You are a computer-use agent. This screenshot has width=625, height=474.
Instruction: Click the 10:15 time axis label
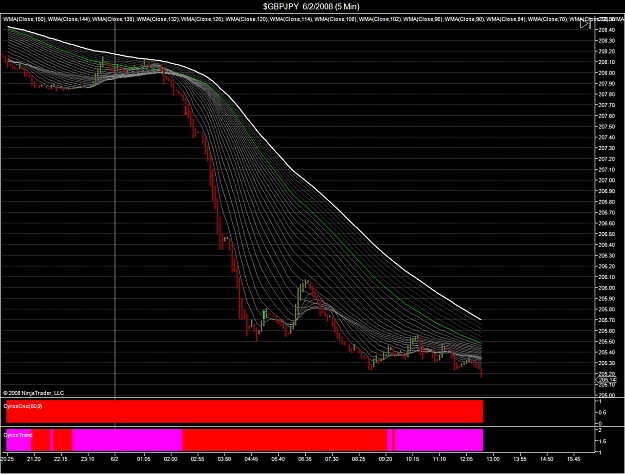(412, 459)
